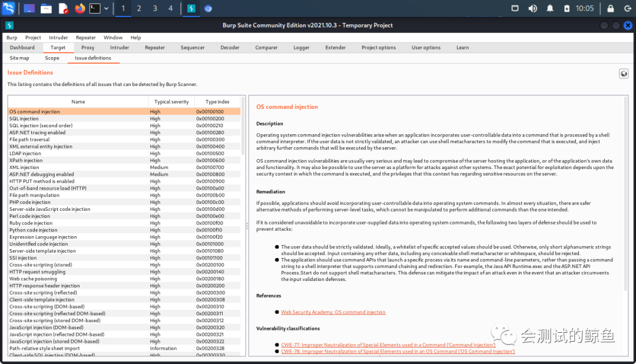Launch Firefox from the taskbar

click(80, 8)
